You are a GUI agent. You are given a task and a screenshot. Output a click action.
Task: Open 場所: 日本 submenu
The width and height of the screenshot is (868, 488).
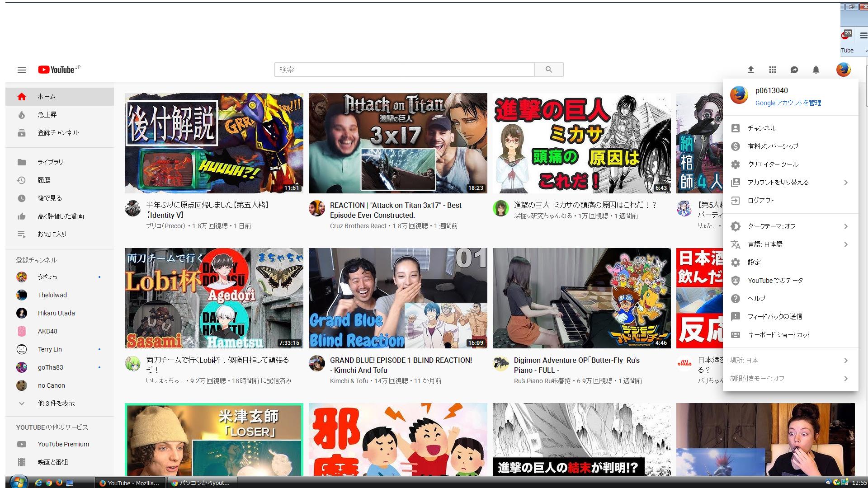coord(790,361)
